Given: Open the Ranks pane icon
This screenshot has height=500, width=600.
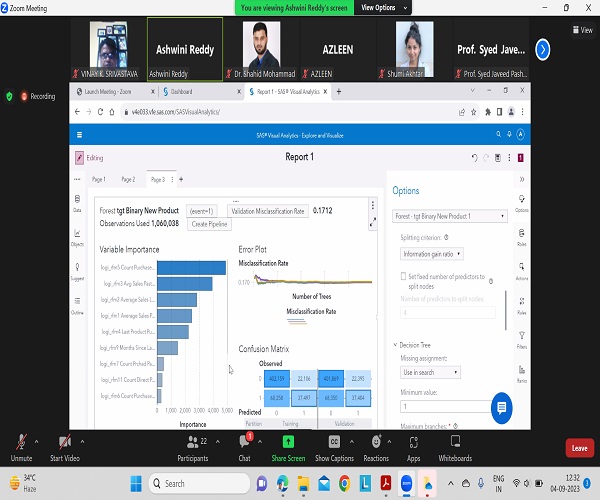Looking at the screenshot, I should [522, 374].
